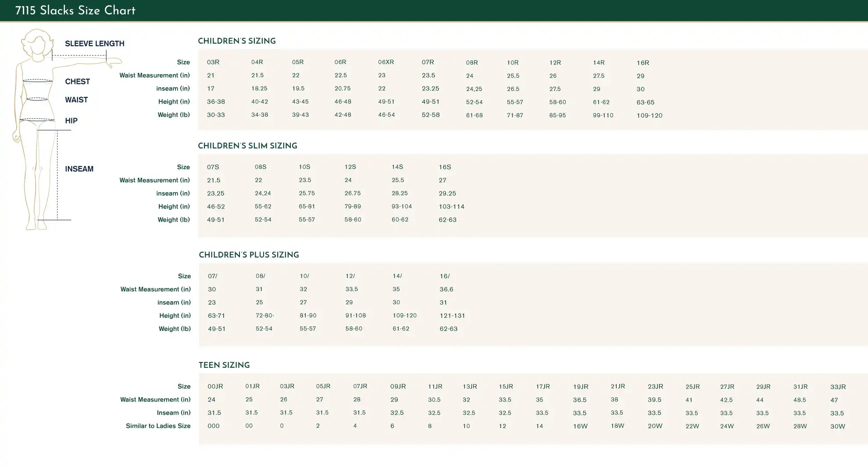
Task: Select the TEEN SIZING heading
Action: pos(224,365)
